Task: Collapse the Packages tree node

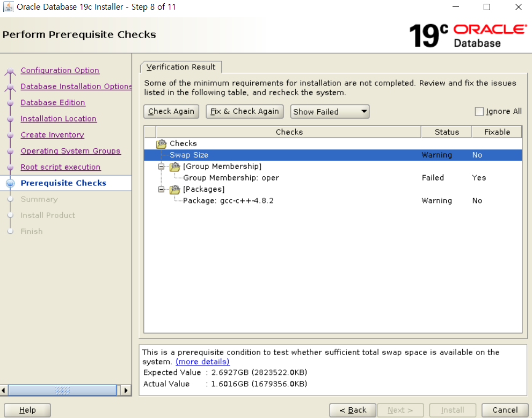Action: pyautogui.click(x=162, y=190)
